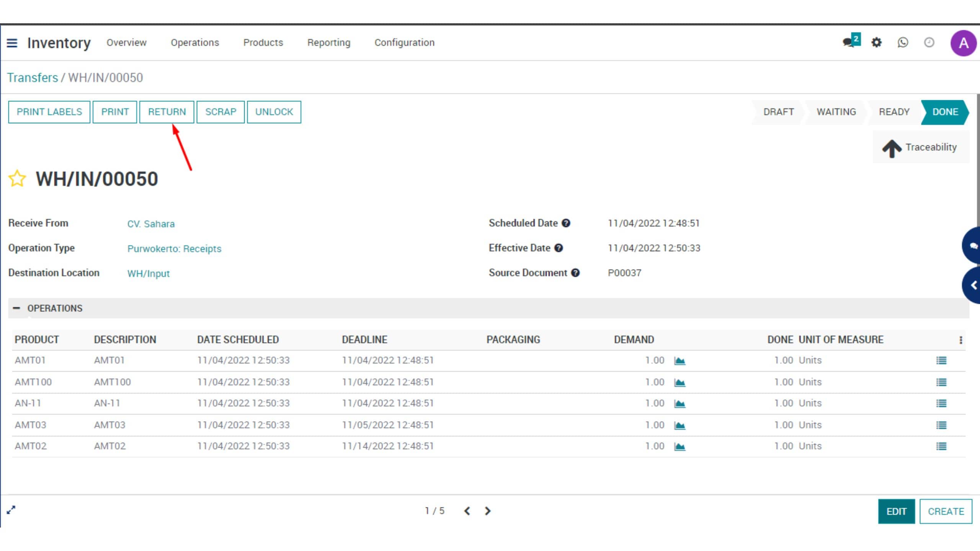Open Traceability report arrow button
Image resolution: width=980 pixels, height=551 pixels.
[921, 147]
